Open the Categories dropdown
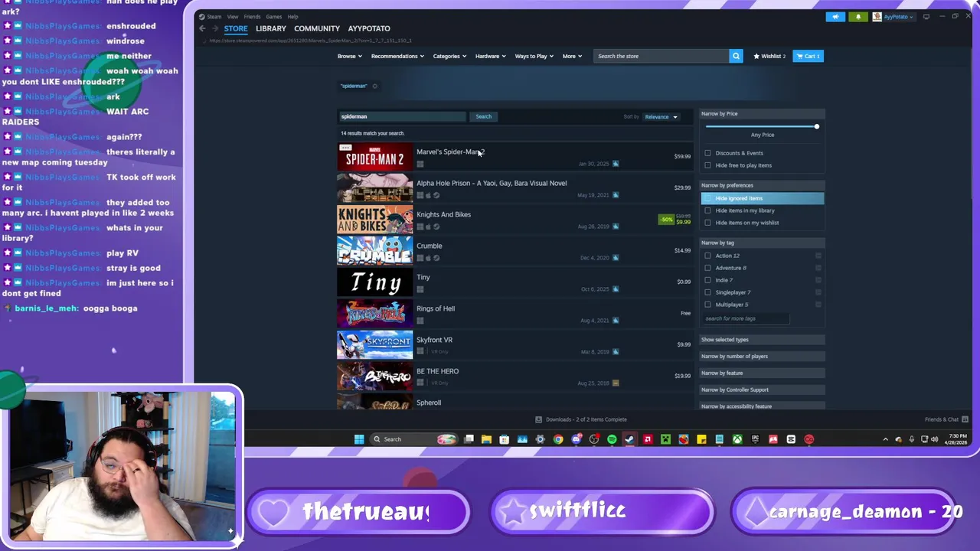Screen dimensions: 980x551 [449, 56]
